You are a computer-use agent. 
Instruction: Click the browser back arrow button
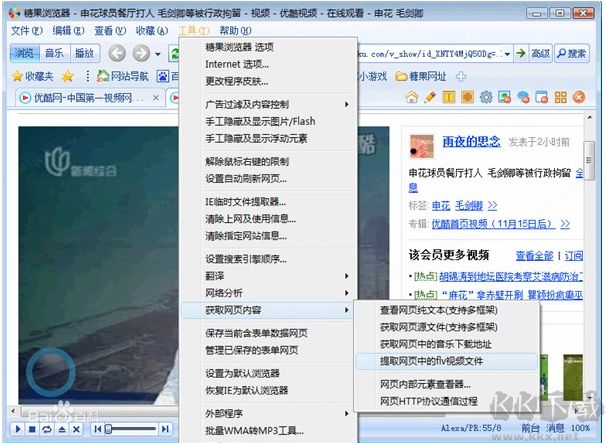(117, 53)
